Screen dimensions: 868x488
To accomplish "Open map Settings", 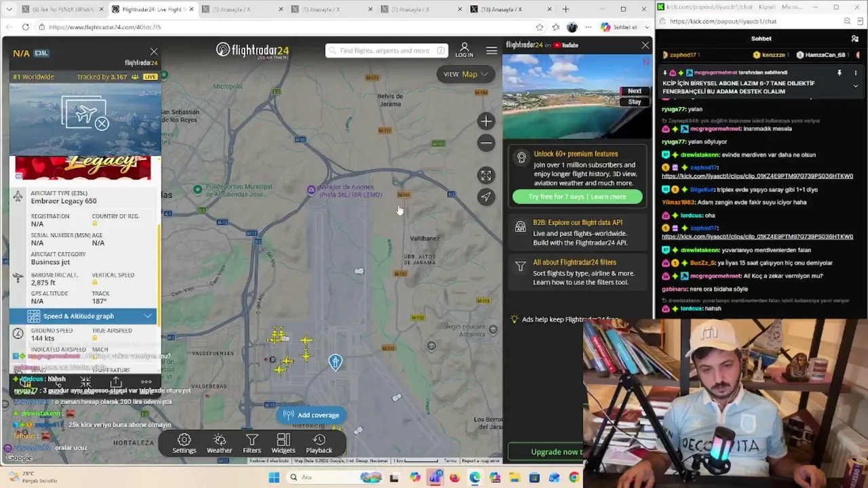I will [x=184, y=443].
